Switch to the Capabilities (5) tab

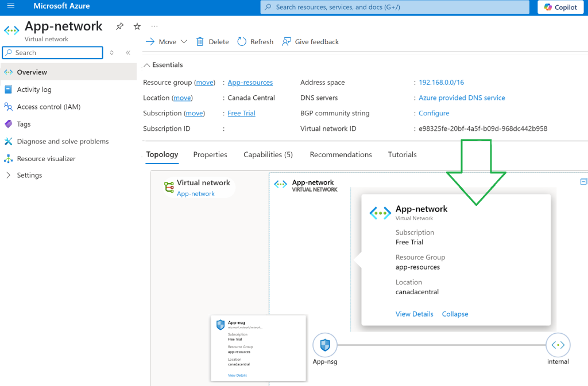tap(268, 155)
